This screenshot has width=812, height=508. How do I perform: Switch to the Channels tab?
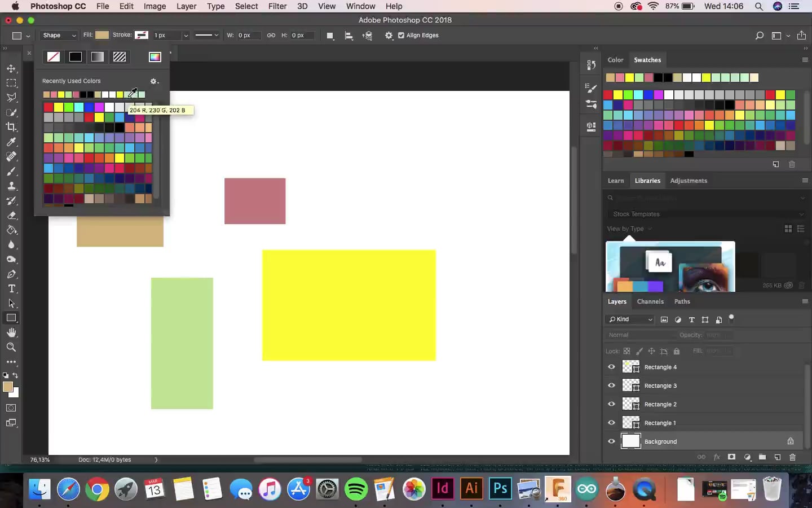pos(650,301)
